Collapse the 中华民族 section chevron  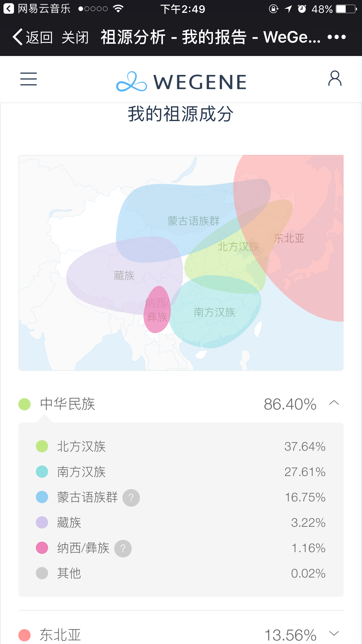click(334, 403)
